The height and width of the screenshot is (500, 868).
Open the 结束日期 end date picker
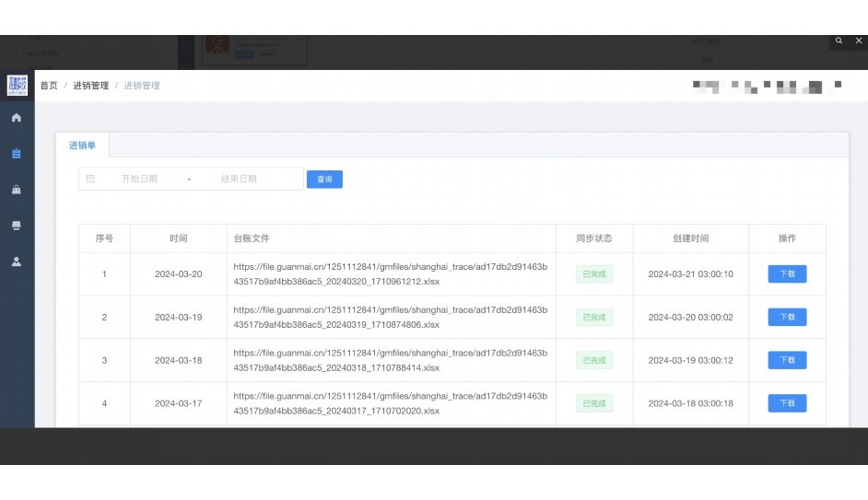click(239, 179)
